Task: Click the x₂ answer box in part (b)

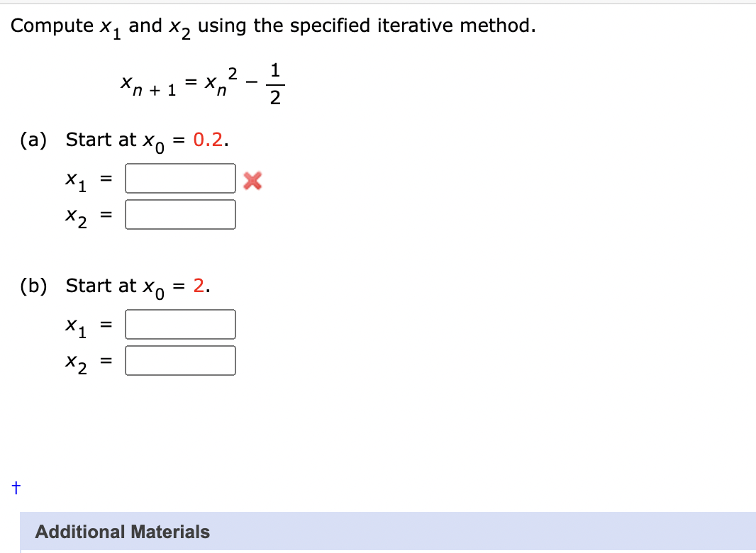Action: coord(180,360)
